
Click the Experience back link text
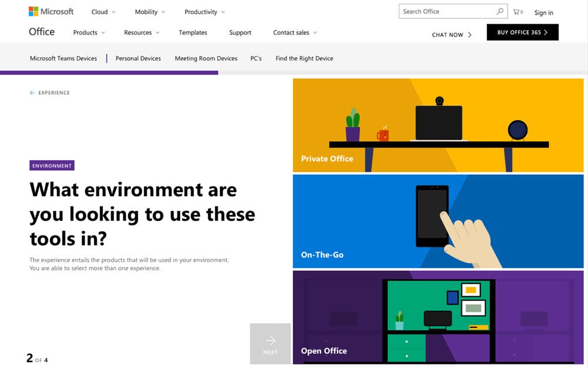(x=54, y=93)
